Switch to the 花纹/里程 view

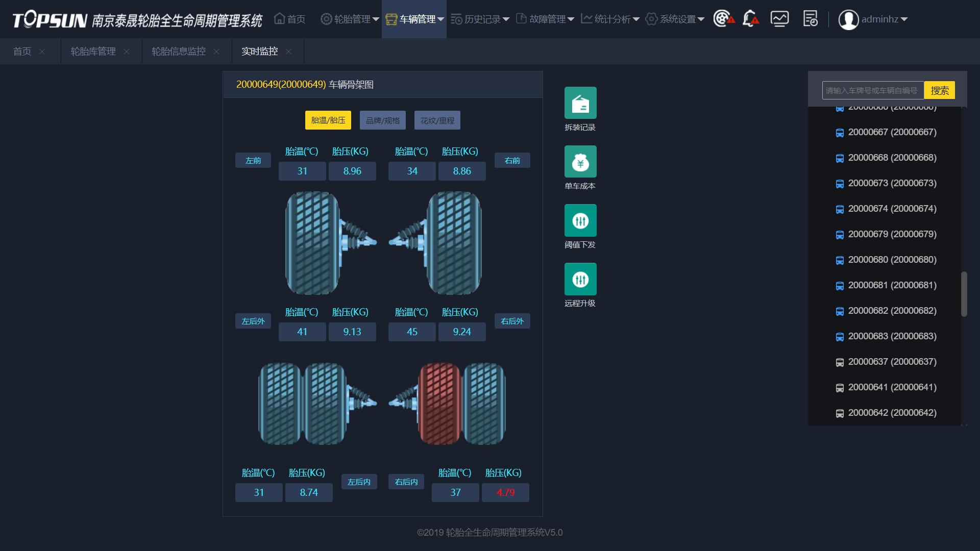click(x=437, y=120)
